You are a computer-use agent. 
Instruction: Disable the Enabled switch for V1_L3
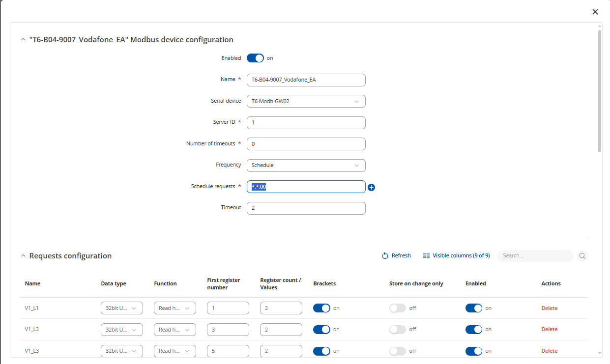(474, 351)
